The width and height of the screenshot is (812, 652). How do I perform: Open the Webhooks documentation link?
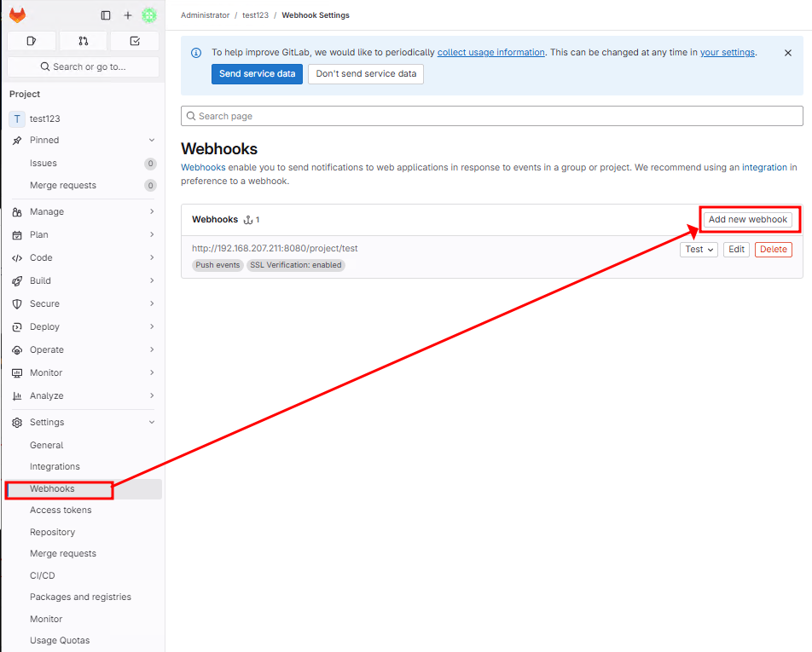203,168
